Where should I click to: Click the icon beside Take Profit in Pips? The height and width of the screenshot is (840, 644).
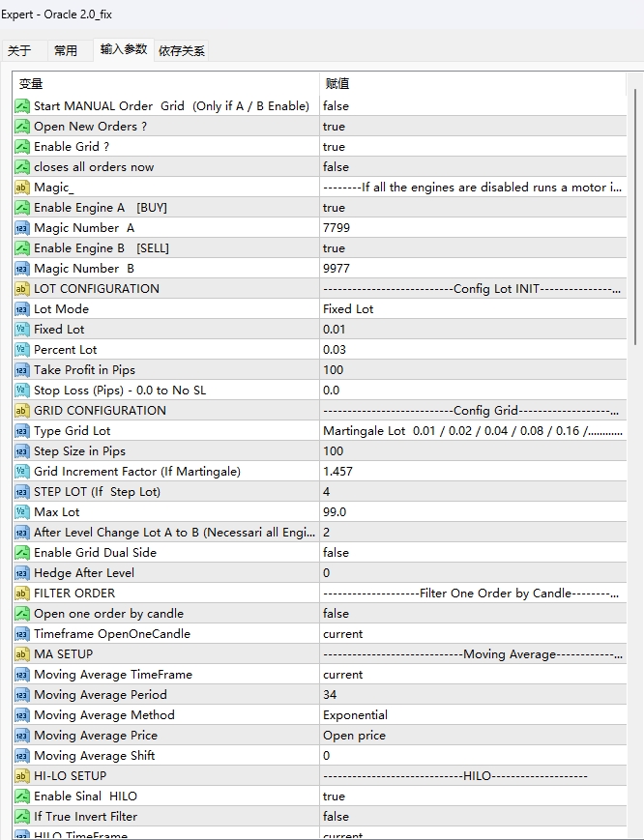coord(22,370)
